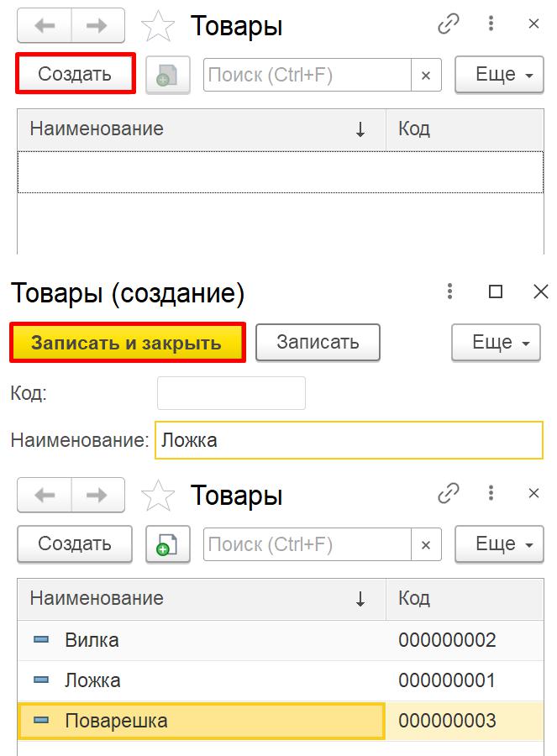This screenshot has width=557, height=756.
Task: Click the item icon next to Поварешка
Action: click(41, 721)
